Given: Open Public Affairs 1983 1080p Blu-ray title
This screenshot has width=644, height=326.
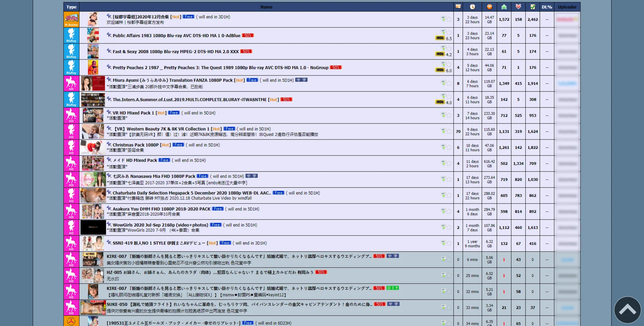Looking at the screenshot, I should click(x=177, y=35).
